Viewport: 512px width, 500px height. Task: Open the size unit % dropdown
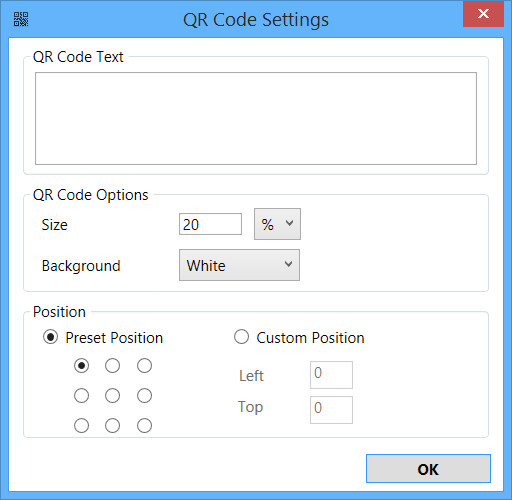[x=277, y=224]
